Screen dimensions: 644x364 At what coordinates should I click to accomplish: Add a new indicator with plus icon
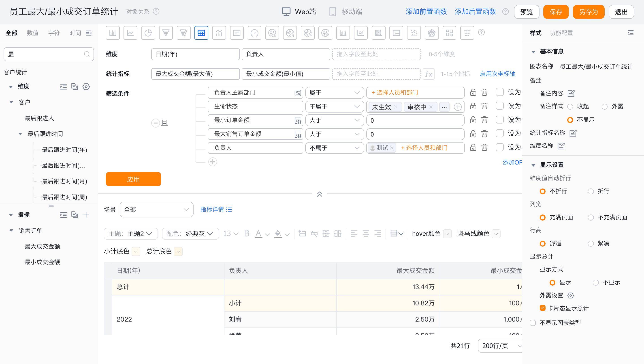coord(86,215)
